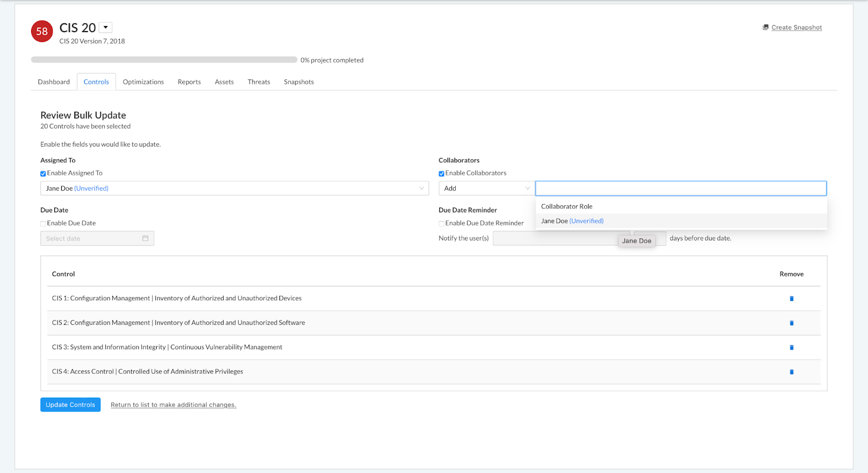Open the calendar icon in date picker
The height and width of the screenshot is (473, 868).
[145, 238]
